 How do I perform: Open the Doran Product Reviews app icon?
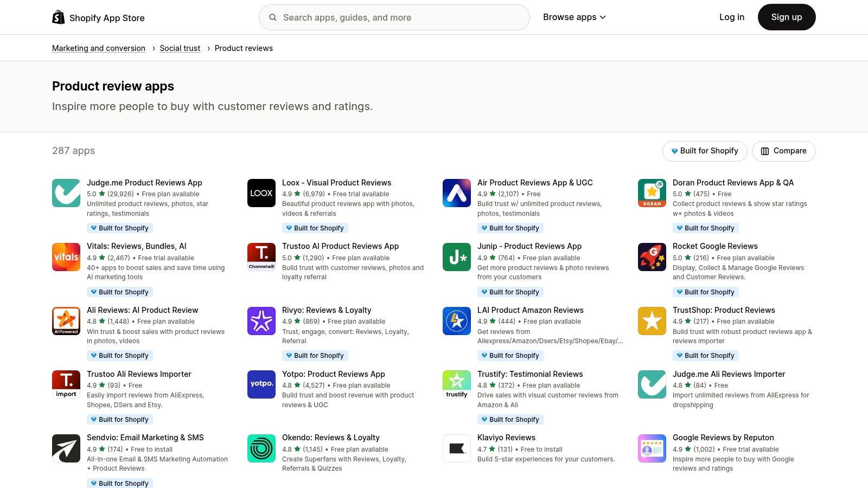coord(652,193)
